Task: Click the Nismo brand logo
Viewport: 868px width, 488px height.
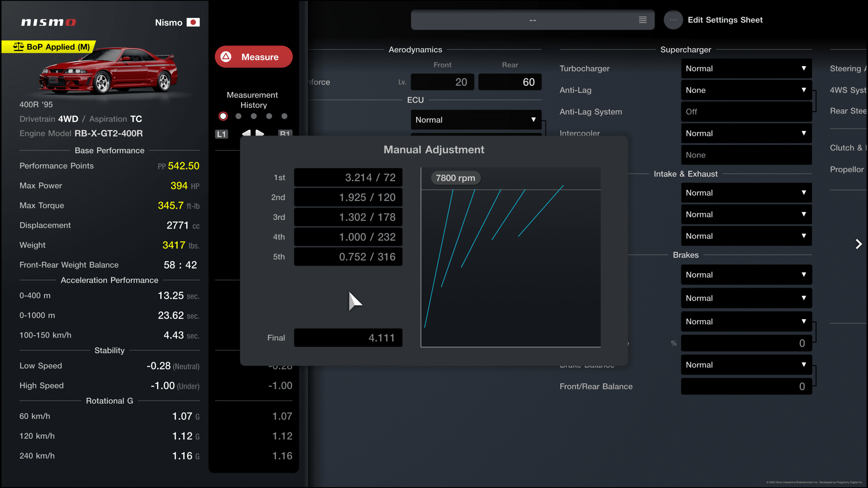Action: 49,22
